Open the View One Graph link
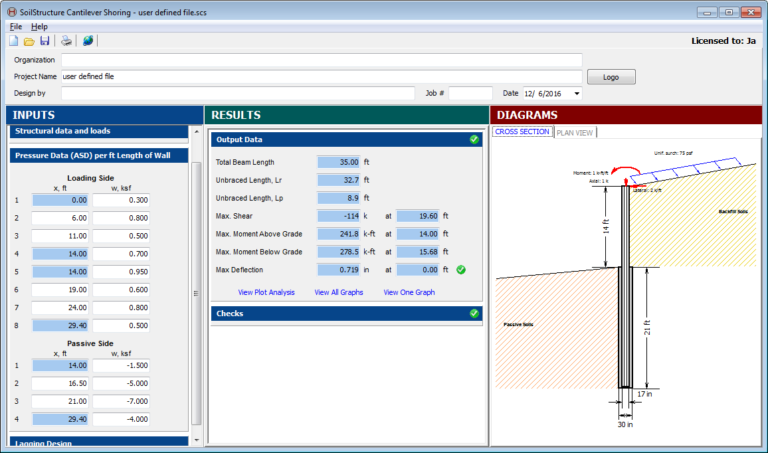 click(x=409, y=292)
